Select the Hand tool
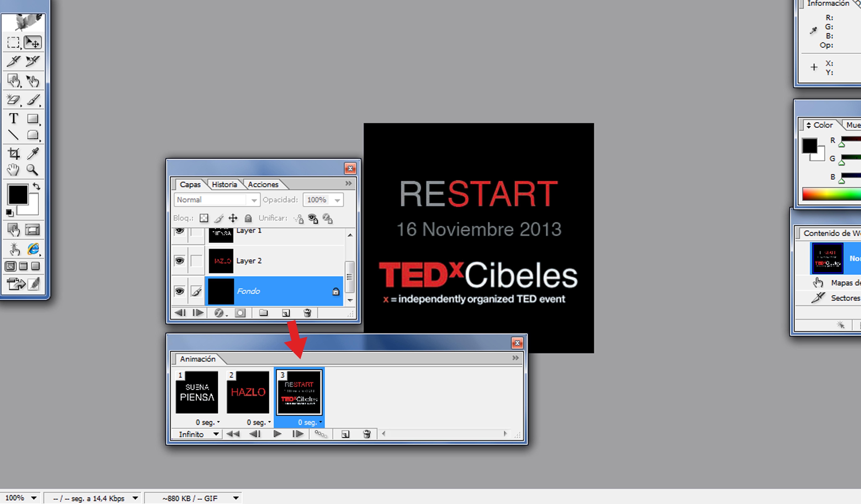 pos(13,170)
